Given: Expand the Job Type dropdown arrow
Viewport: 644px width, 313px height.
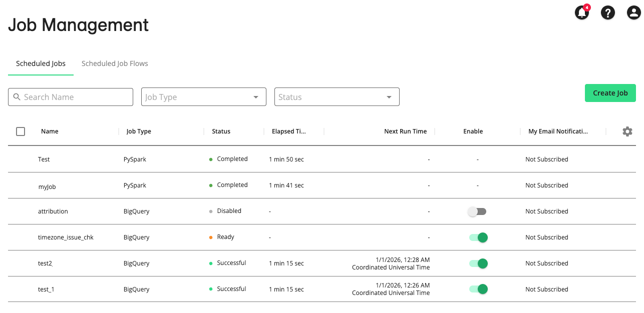Looking at the screenshot, I should [x=256, y=96].
